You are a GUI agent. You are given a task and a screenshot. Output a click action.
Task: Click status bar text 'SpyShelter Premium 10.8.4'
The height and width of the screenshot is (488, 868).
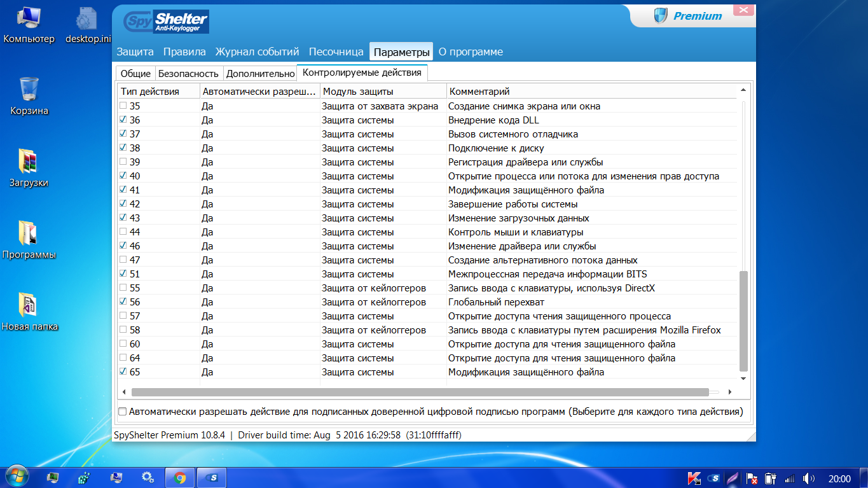coord(169,435)
